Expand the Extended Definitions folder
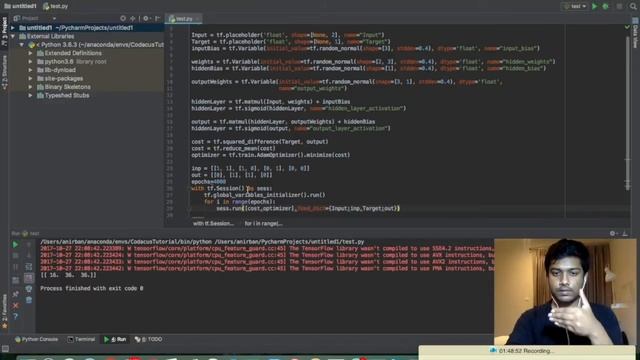 30,53
